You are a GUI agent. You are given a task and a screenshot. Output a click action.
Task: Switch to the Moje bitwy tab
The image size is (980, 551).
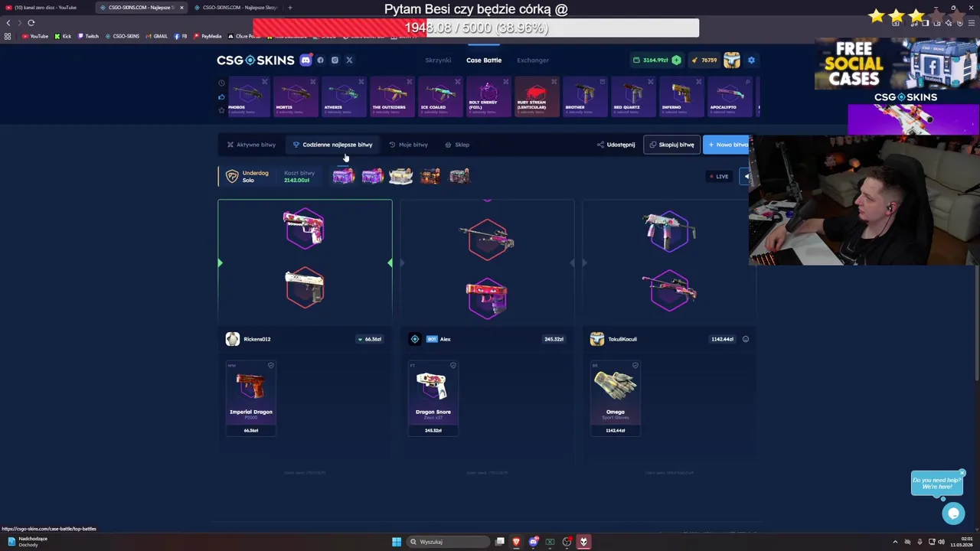pyautogui.click(x=408, y=145)
